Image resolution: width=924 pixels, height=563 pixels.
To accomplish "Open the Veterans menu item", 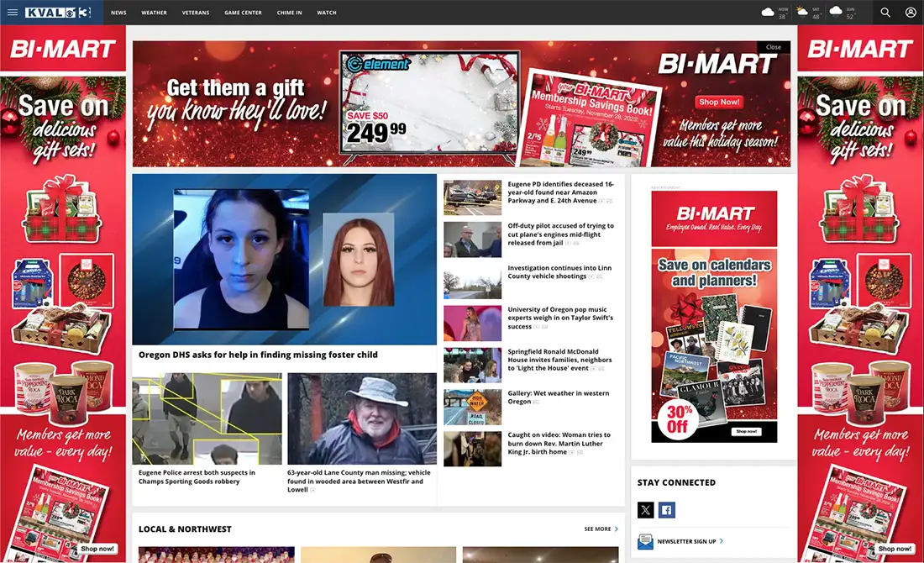I will (196, 13).
